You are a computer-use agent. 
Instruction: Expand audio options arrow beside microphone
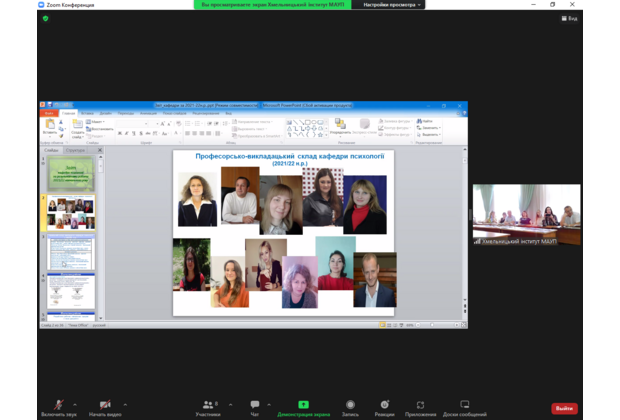[x=75, y=404]
